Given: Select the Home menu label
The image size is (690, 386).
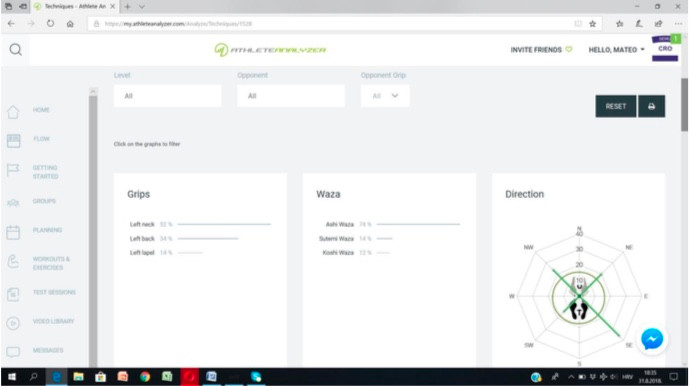Looking at the screenshot, I should [x=41, y=110].
